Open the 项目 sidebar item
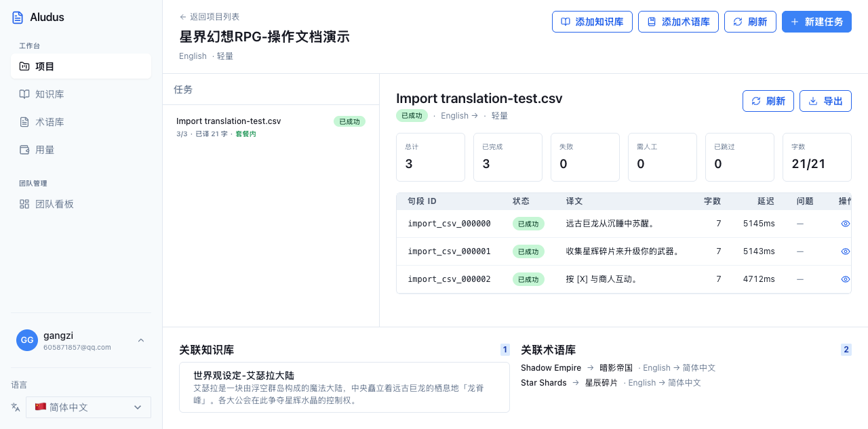The image size is (868, 429). pos(81,66)
